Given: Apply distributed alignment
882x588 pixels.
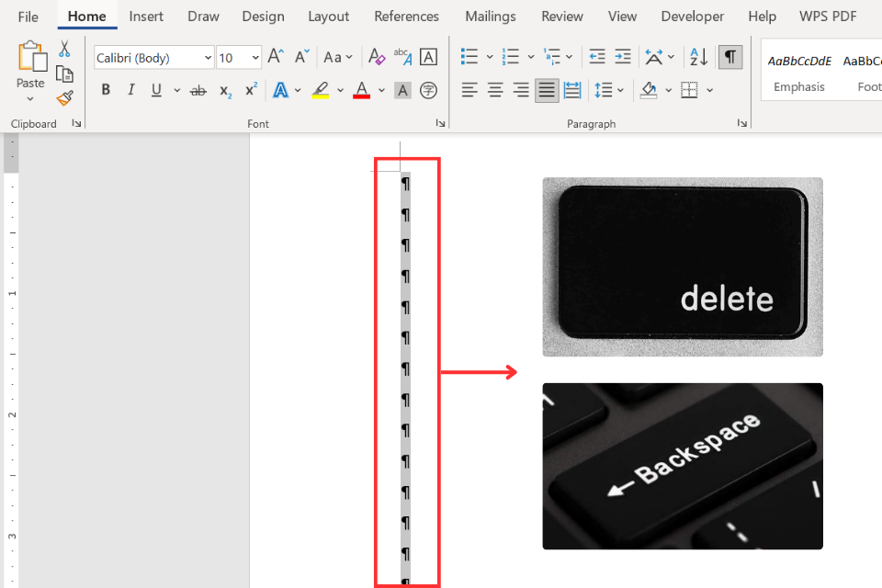Looking at the screenshot, I should pos(572,90).
